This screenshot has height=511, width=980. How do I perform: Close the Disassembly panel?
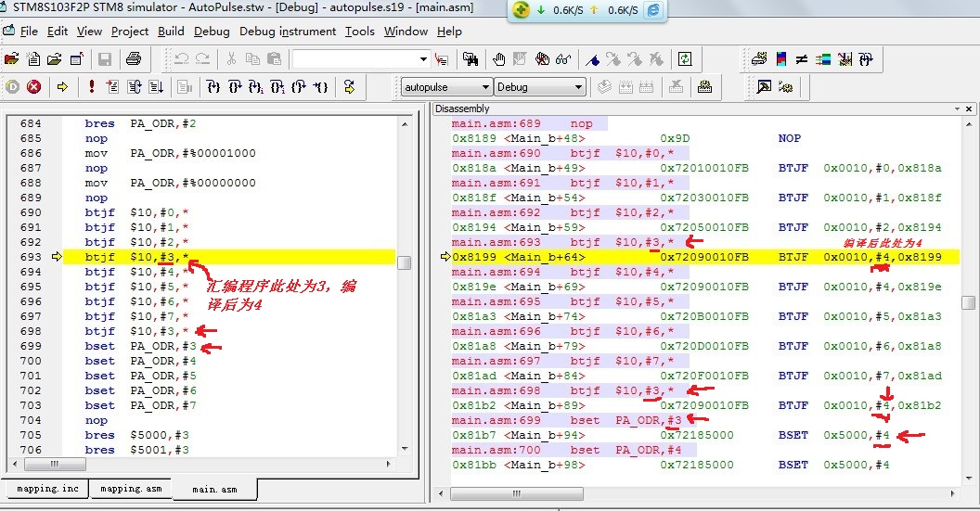[x=969, y=109]
